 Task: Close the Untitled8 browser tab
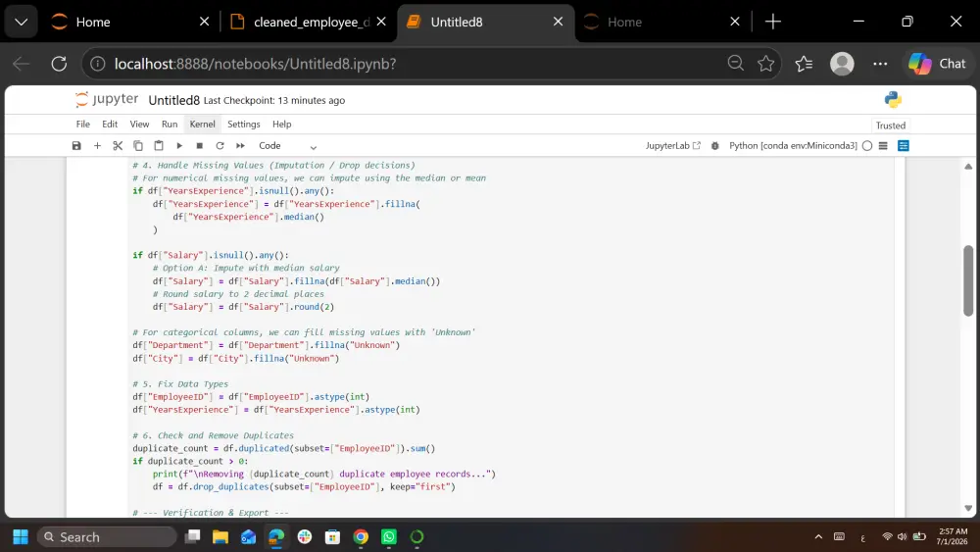[x=559, y=22]
